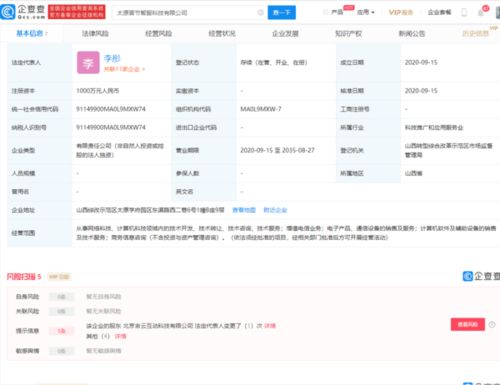Image resolution: width=500 pixels, height=385 pixels.
Task: Select the unified credit code 91149900MA0L9MXW74 in the 统一社会信用代码 row
Action: pos(111,109)
